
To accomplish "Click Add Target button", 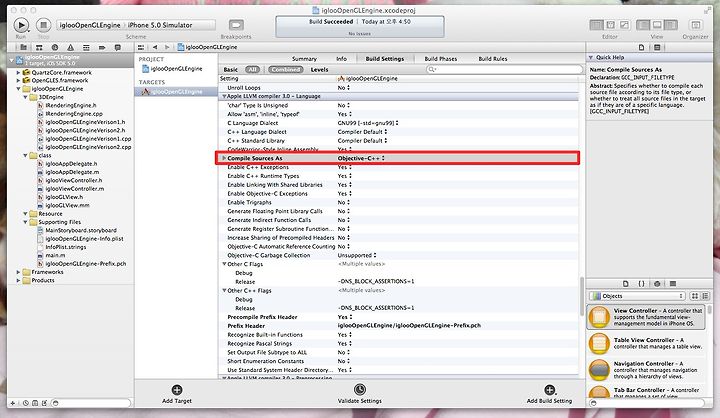I will tap(177, 394).
